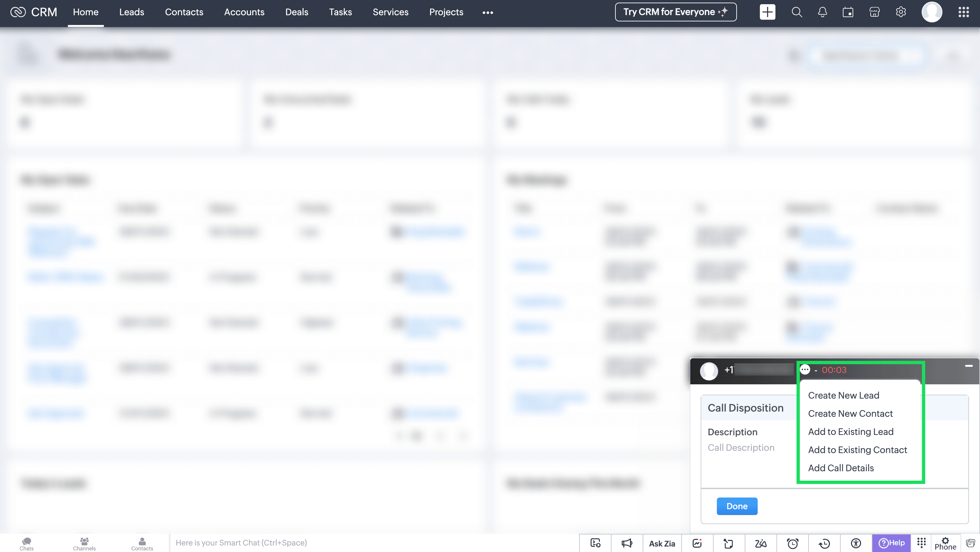
Task: Toggle the call options ellipsis menu
Action: 805,370
